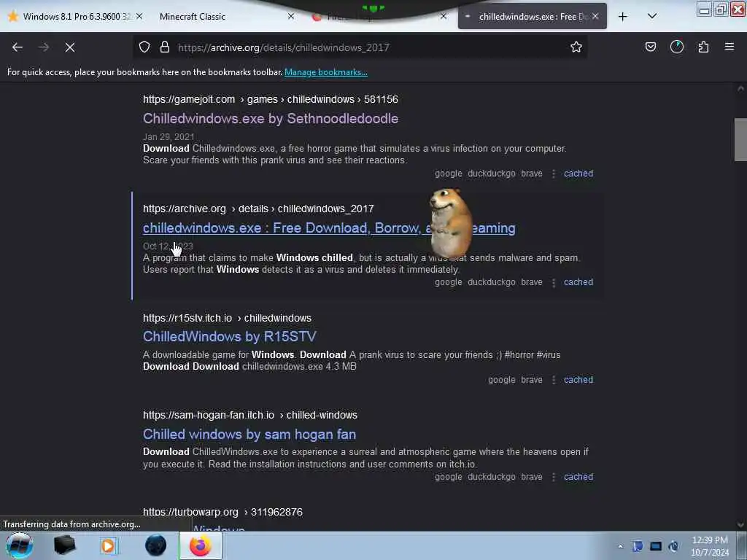
Task: Open cached copy of sam hogan fan result
Action: click(x=578, y=477)
